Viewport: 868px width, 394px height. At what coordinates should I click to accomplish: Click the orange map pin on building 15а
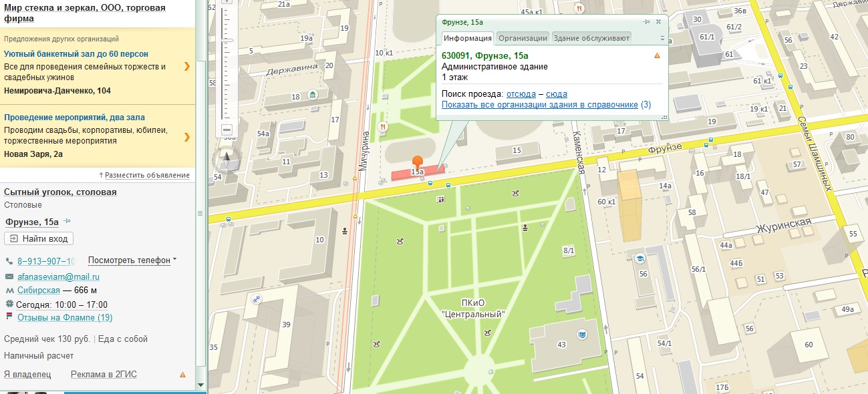pyautogui.click(x=418, y=162)
